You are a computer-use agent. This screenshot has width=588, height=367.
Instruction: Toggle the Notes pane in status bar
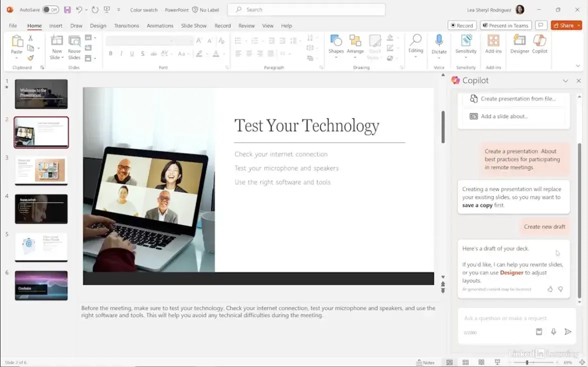coord(425,362)
